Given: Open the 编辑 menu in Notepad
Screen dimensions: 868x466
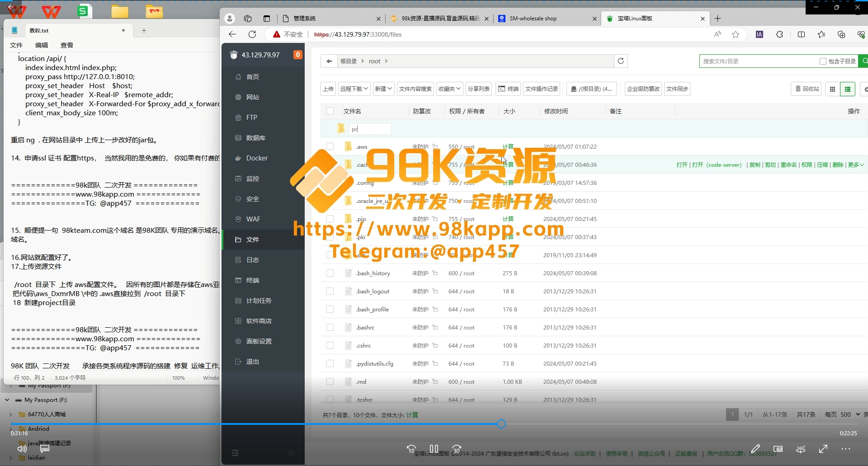Looking at the screenshot, I should [x=42, y=45].
